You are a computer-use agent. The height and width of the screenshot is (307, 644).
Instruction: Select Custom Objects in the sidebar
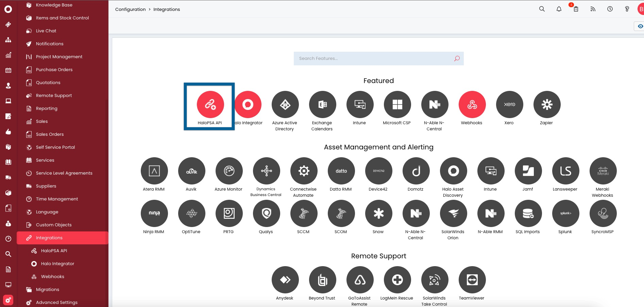(x=63, y=225)
